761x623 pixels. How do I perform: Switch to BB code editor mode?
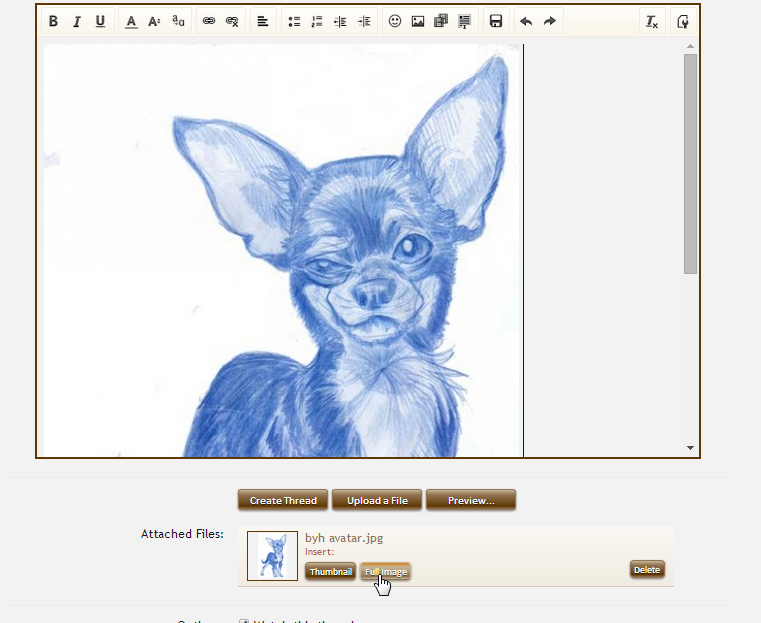683,21
